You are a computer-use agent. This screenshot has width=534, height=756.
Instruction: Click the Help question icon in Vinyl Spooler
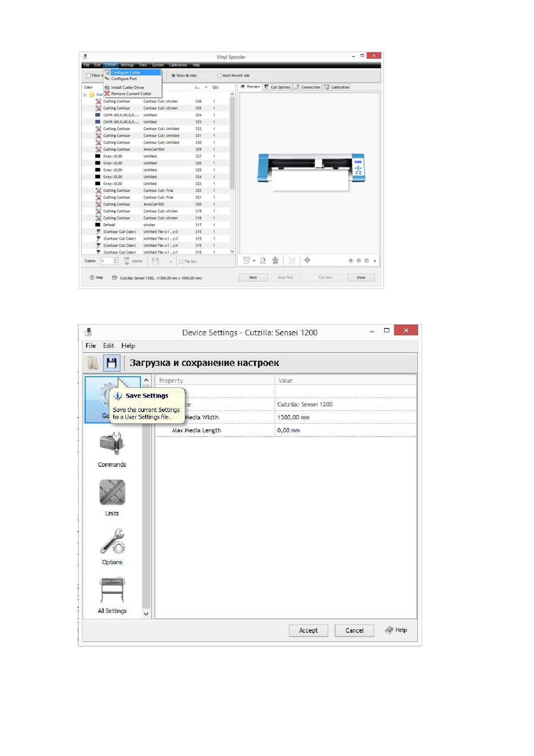pos(92,278)
